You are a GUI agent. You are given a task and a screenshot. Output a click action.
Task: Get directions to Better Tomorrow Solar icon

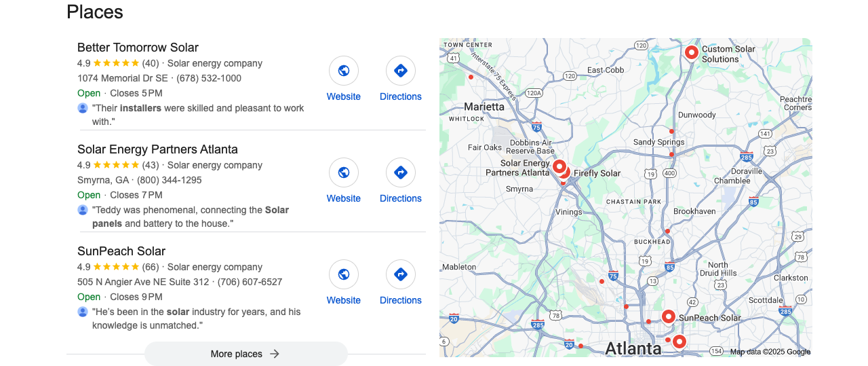[401, 71]
